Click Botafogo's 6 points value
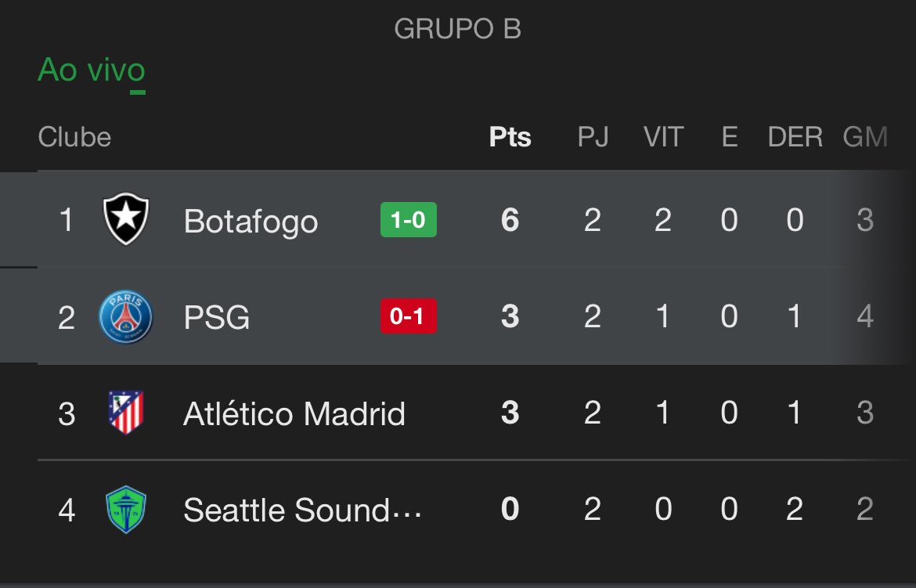The image size is (916, 588). (510, 220)
